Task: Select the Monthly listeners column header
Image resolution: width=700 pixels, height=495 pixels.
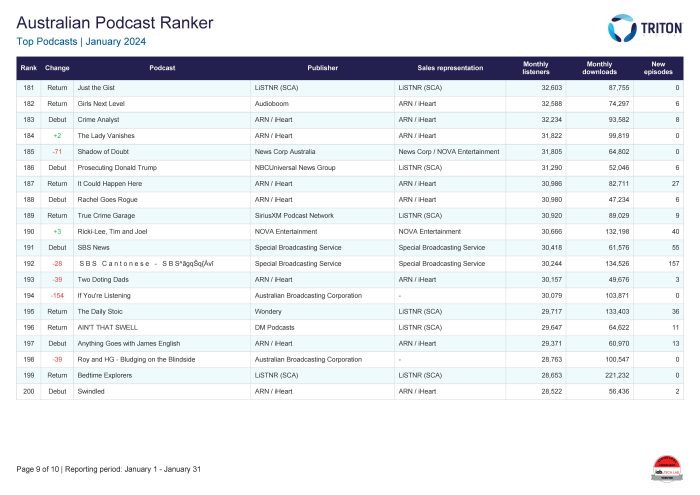Action: click(536, 68)
